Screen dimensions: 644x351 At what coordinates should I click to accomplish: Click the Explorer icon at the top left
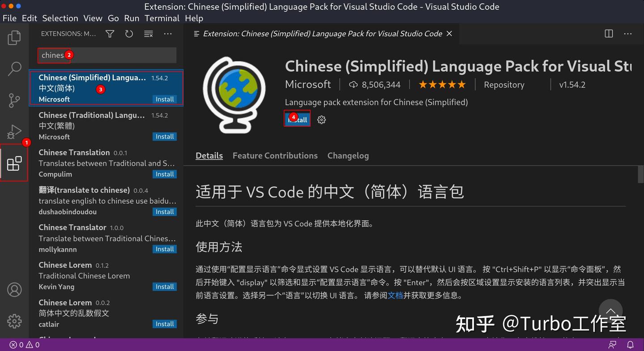click(x=14, y=38)
